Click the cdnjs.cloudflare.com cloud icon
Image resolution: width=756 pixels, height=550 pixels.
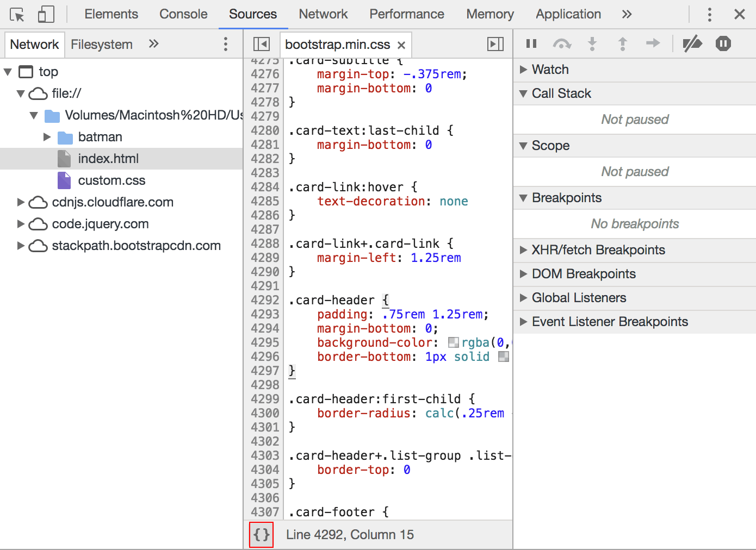[x=38, y=203]
